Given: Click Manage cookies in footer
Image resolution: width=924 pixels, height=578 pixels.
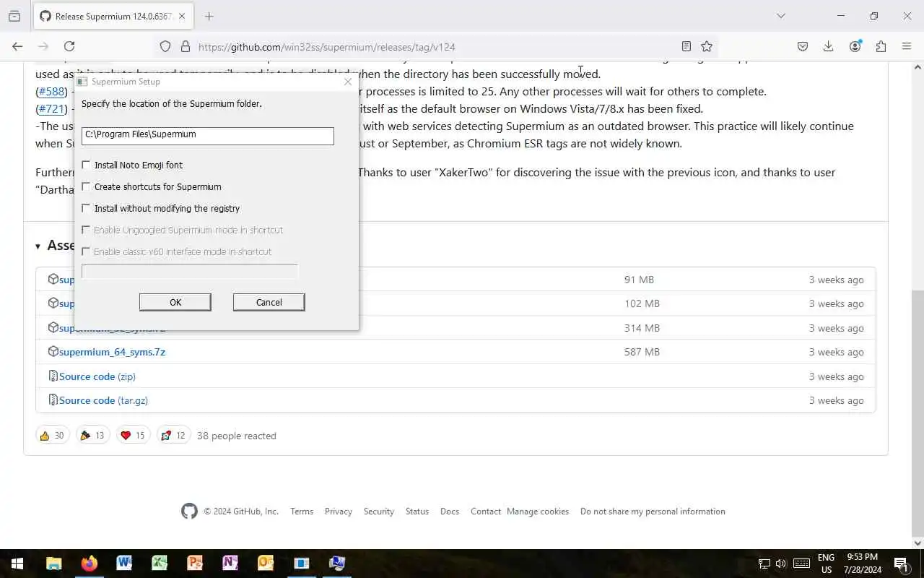Looking at the screenshot, I should pyautogui.click(x=538, y=512).
